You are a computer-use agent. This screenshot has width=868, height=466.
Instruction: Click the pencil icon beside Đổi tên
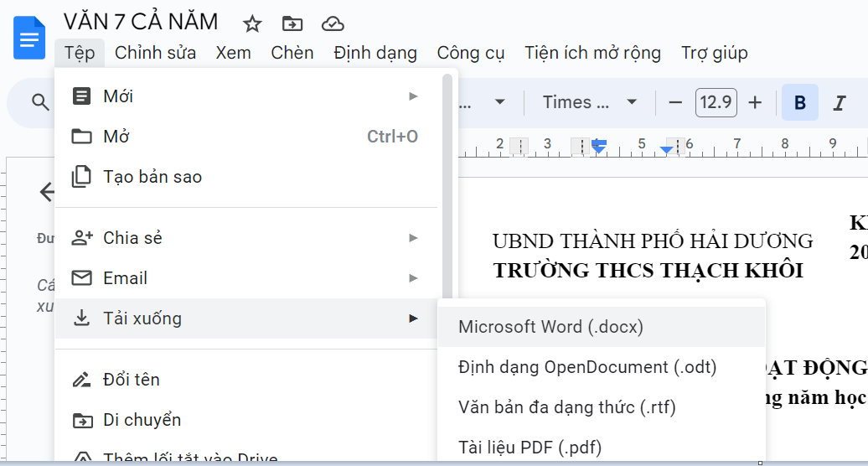(x=81, y=380)
